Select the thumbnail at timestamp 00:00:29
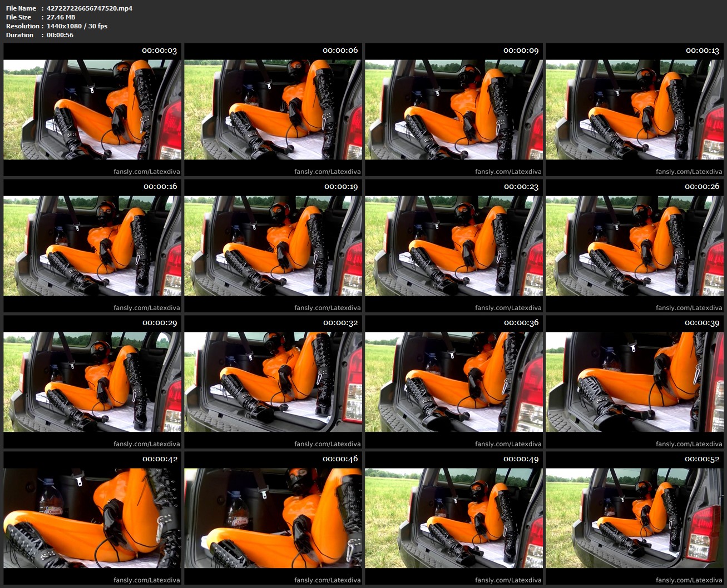 coord(92,382)
